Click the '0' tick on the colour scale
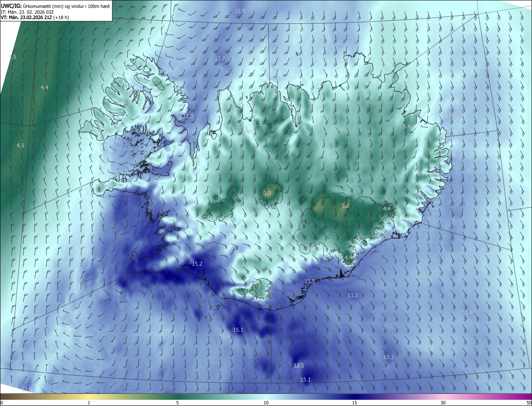 [x=2, y=403]
